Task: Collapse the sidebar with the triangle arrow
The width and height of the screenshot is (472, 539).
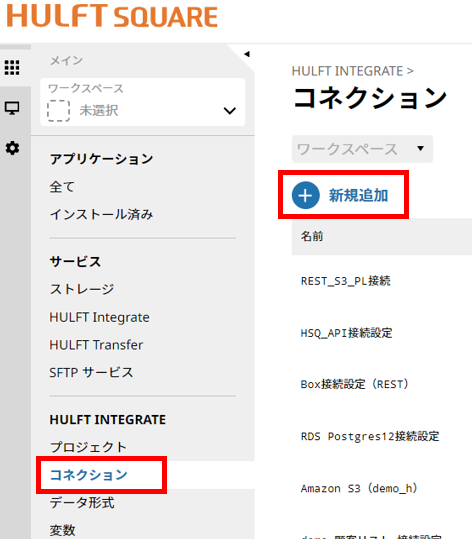Action: [247, 54]
